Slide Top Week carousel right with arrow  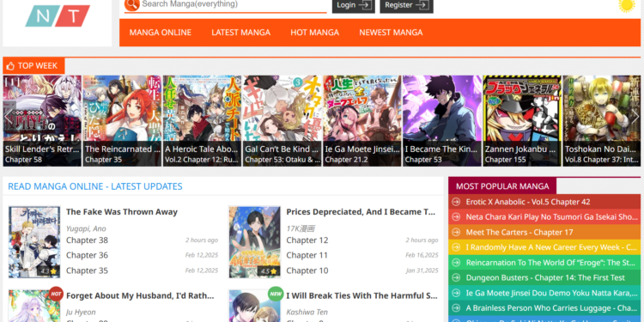coord(635,116)
